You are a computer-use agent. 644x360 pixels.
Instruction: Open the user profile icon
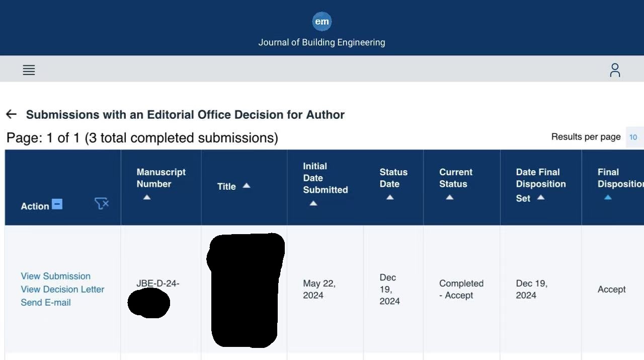615,70
